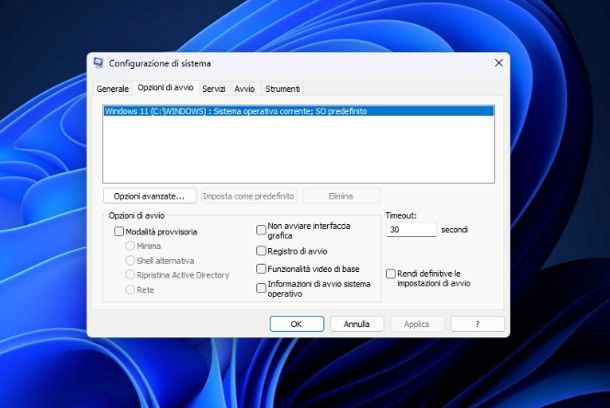Open help with the ? button
This screenshot has width=610, height=408.
477,324
